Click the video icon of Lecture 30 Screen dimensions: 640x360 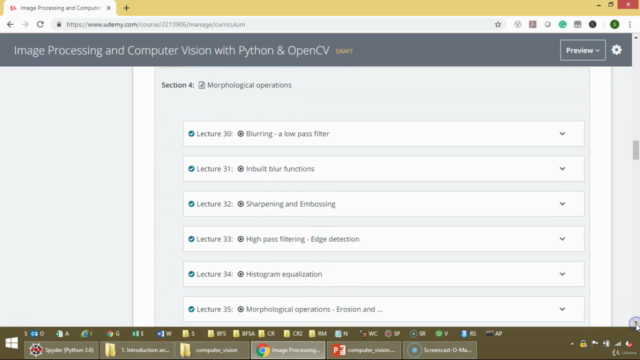pos(240,133)
